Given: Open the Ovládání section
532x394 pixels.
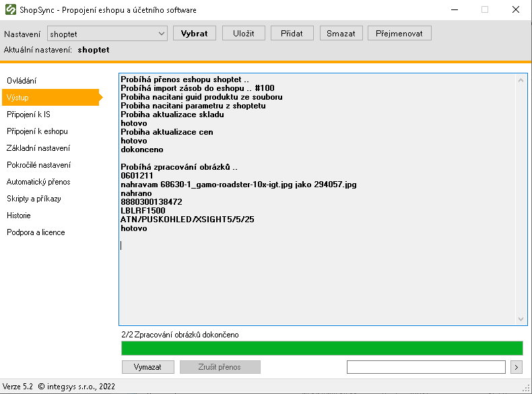Looking at the screenshot, I should click(x=22, y=80).
